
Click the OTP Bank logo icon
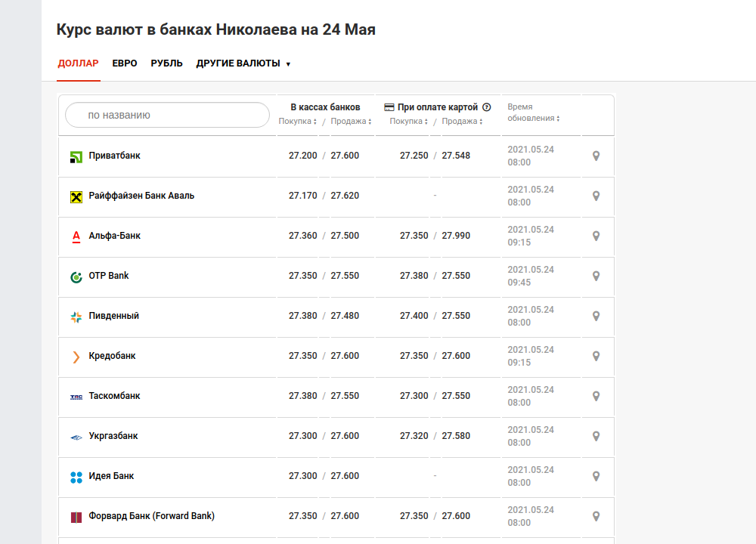pos(76,277)
